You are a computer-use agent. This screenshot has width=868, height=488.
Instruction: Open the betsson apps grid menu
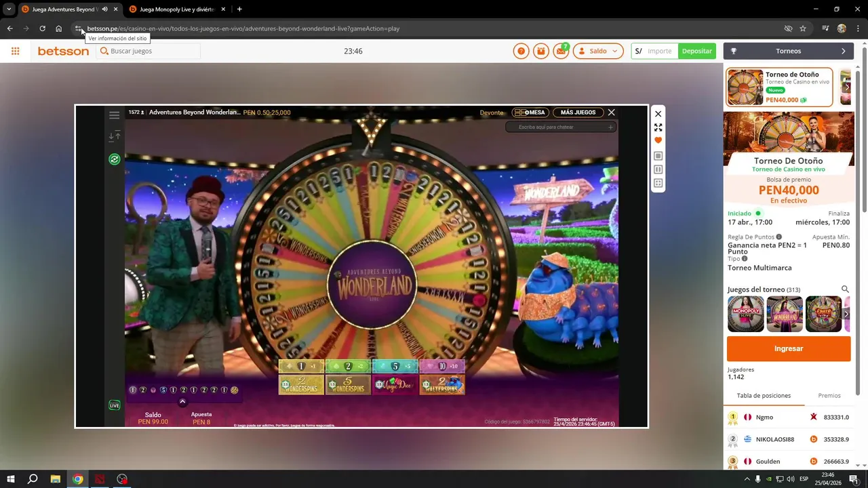15,51
